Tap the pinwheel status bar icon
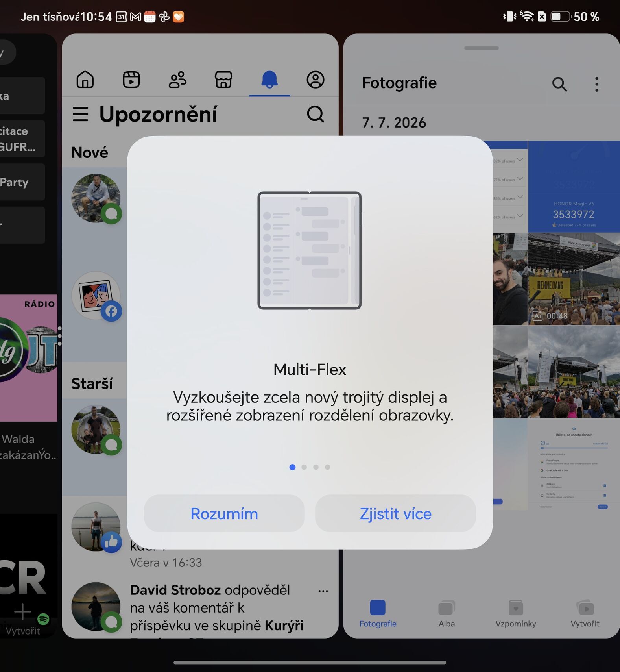 pos(164,17)
